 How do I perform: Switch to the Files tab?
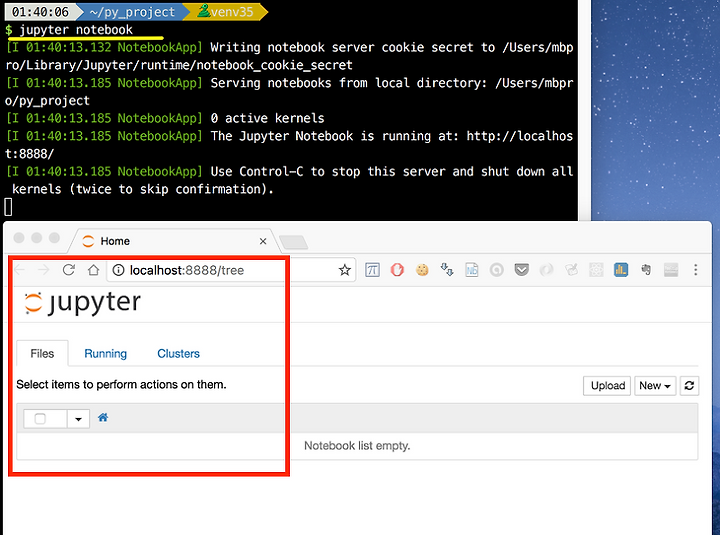pyautogui.click(x=42, y=354)
